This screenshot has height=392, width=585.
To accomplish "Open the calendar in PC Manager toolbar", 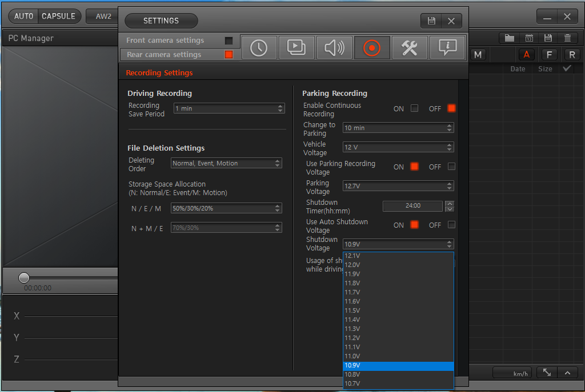I will [x=529, y=38].
